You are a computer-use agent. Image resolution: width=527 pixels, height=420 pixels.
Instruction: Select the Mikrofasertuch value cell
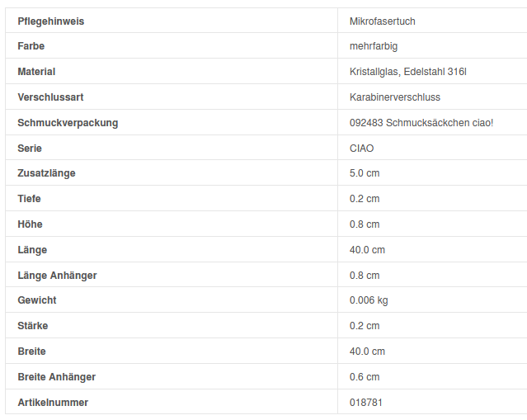click(x=388, y=21)
